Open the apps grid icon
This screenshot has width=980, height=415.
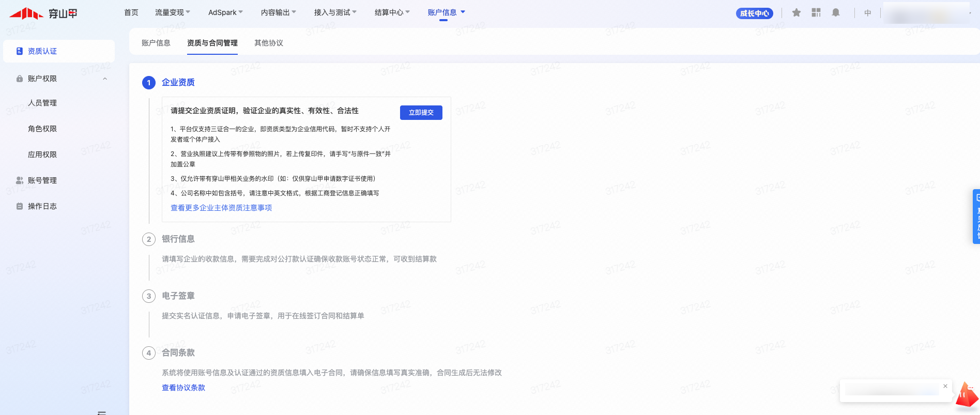pyautogui.click(x=816, y=13)
